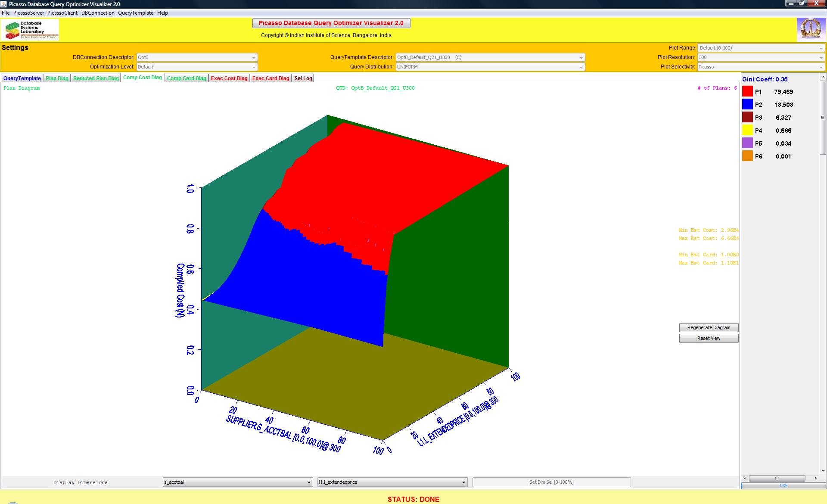Click the red P1 plan color swatch

pos(747,91)
